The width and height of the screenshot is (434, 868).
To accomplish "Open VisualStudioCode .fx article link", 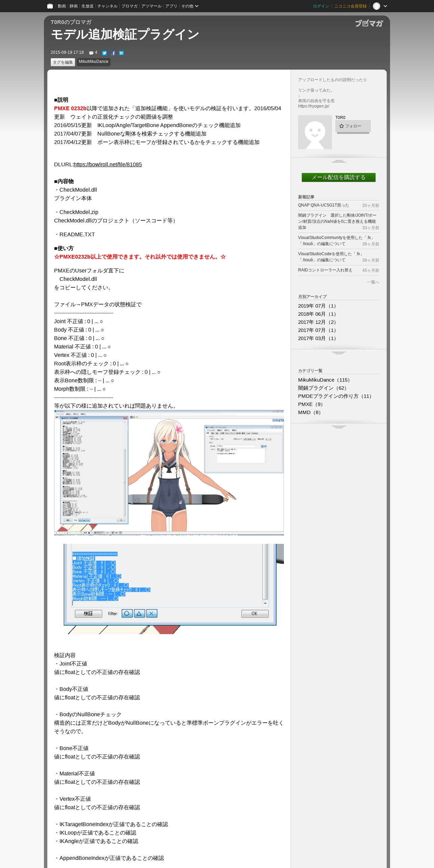I will pyautogui.click(x=331, y=257).
